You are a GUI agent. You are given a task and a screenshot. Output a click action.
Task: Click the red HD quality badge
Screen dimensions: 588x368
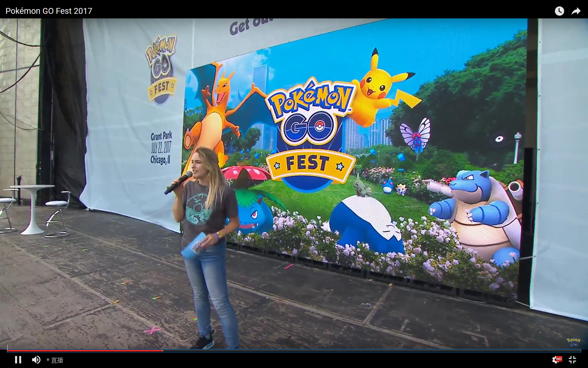point(559,359)
